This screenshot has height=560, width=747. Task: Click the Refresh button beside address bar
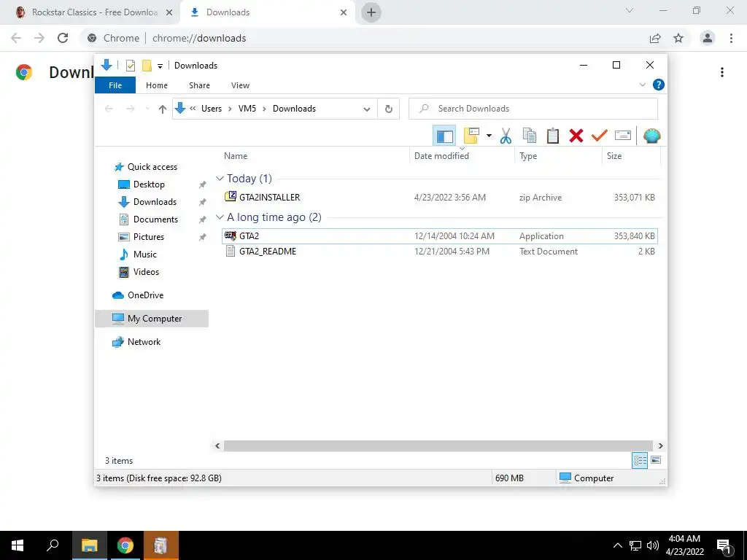(x=389, y=109)
